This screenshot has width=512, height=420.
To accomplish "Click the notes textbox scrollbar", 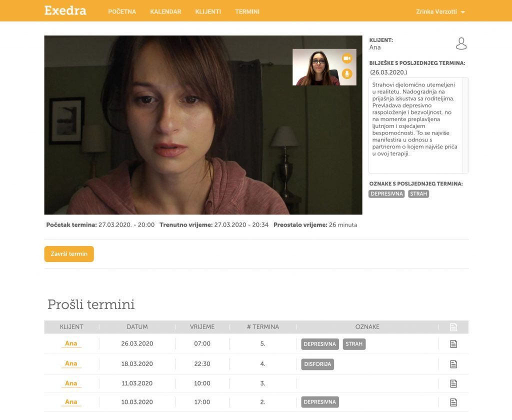I will 465,125.
